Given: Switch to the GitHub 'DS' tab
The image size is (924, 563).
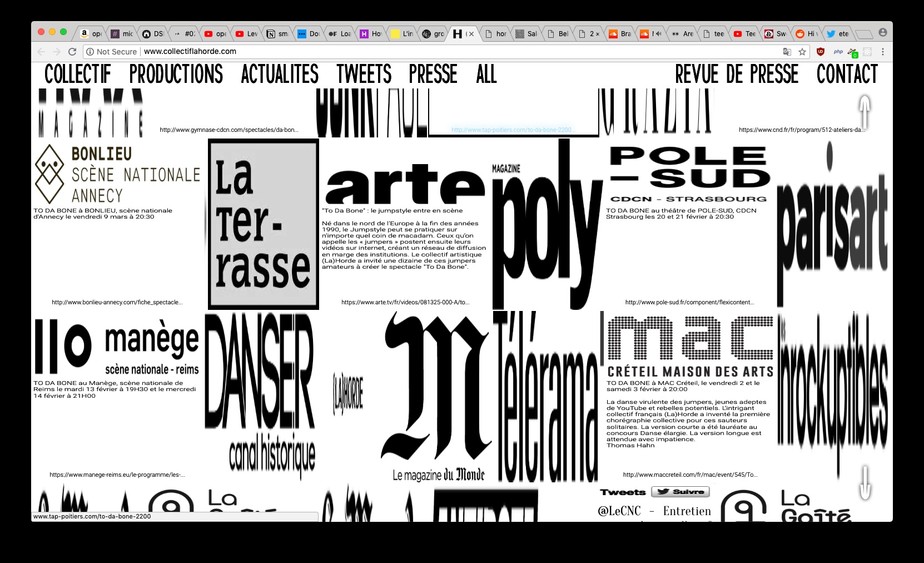Looking at the screenshot, I should (153, 34).
